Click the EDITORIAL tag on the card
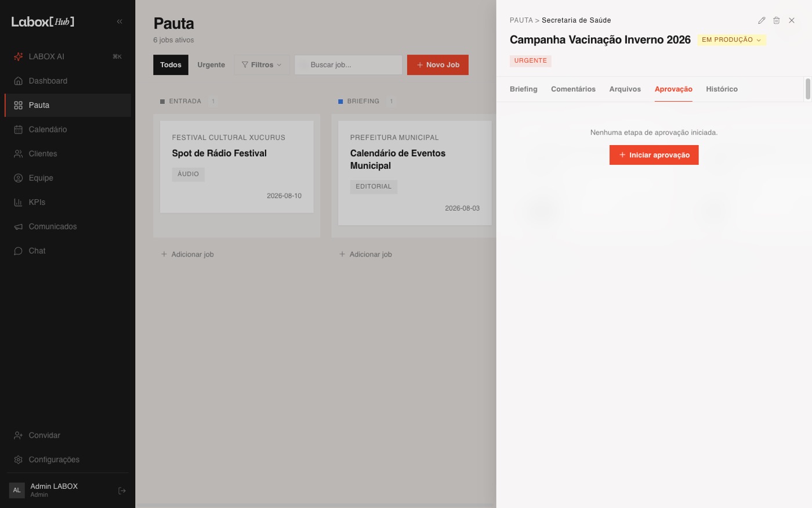The width and height of the screenshot is (812, 508). (374, 187)
